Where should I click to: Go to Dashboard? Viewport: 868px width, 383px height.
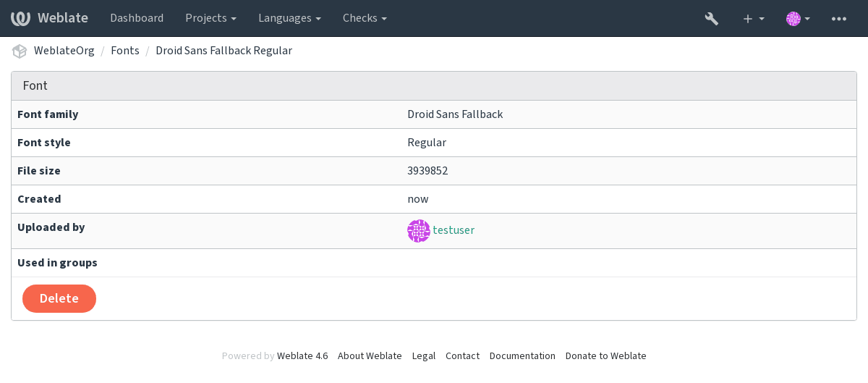coord(137,18)
